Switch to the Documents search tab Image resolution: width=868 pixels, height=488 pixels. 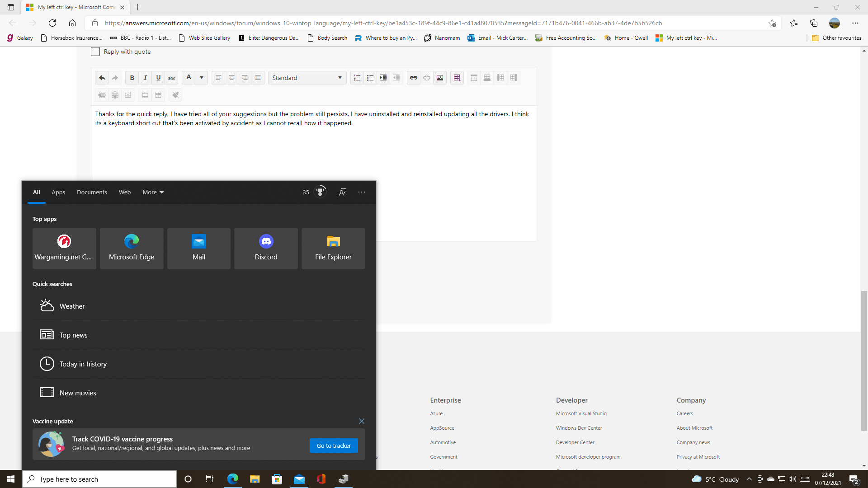point(92,192)
